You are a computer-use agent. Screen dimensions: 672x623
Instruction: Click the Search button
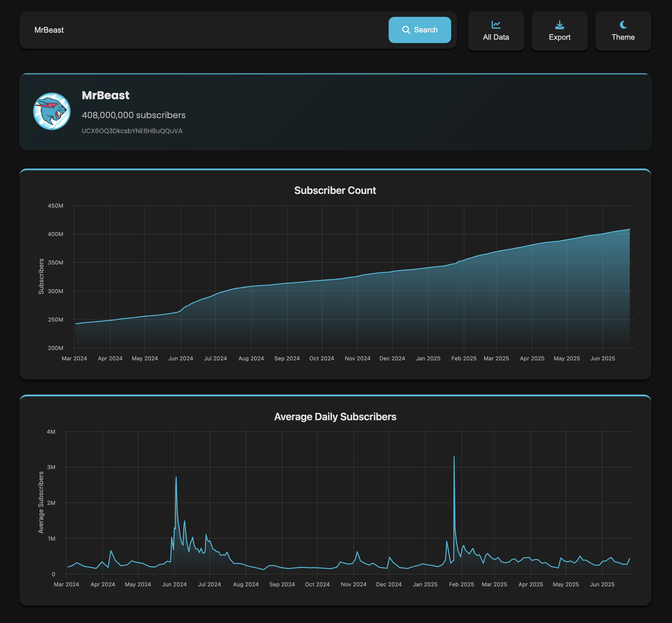419,30
